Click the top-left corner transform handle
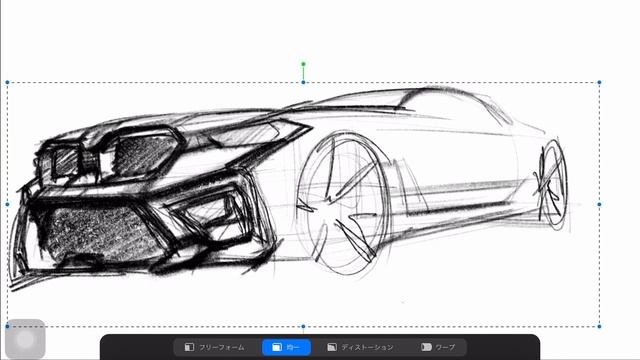This screenshot has height=360, width=640. (7, 82)
